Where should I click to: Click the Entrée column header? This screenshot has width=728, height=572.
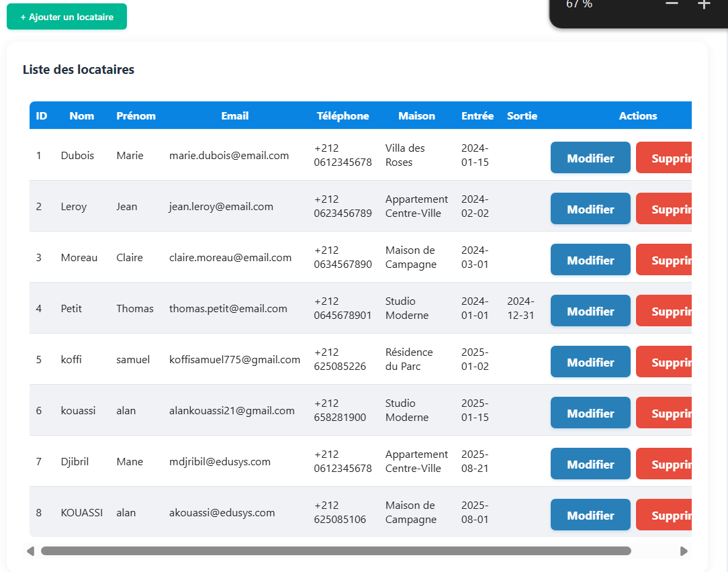(477, 115)
